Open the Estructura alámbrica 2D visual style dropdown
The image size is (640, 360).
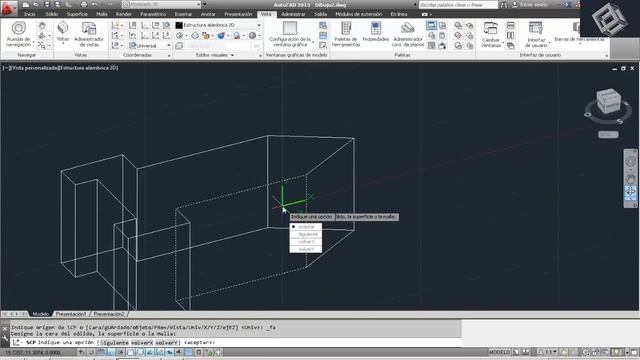(x=218, y=25)
